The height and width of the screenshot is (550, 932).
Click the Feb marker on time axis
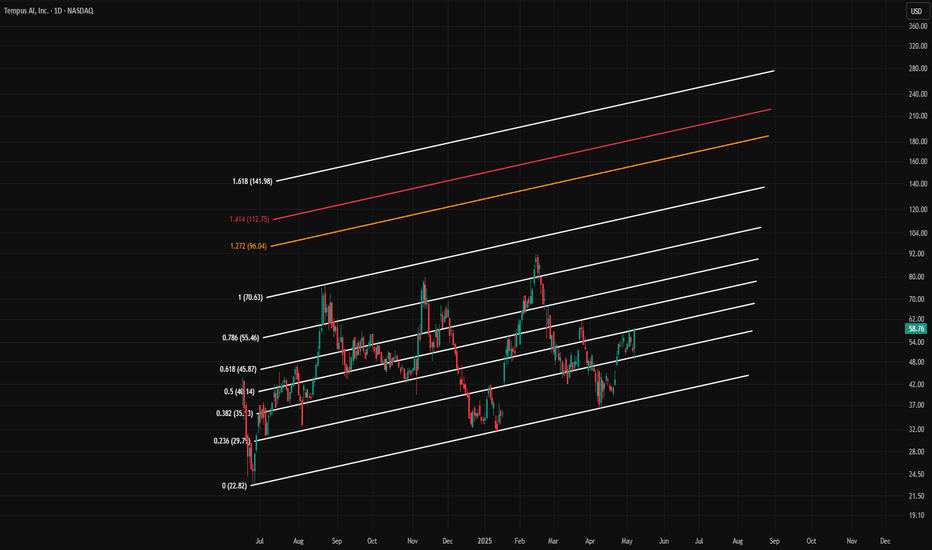point(519,541)
